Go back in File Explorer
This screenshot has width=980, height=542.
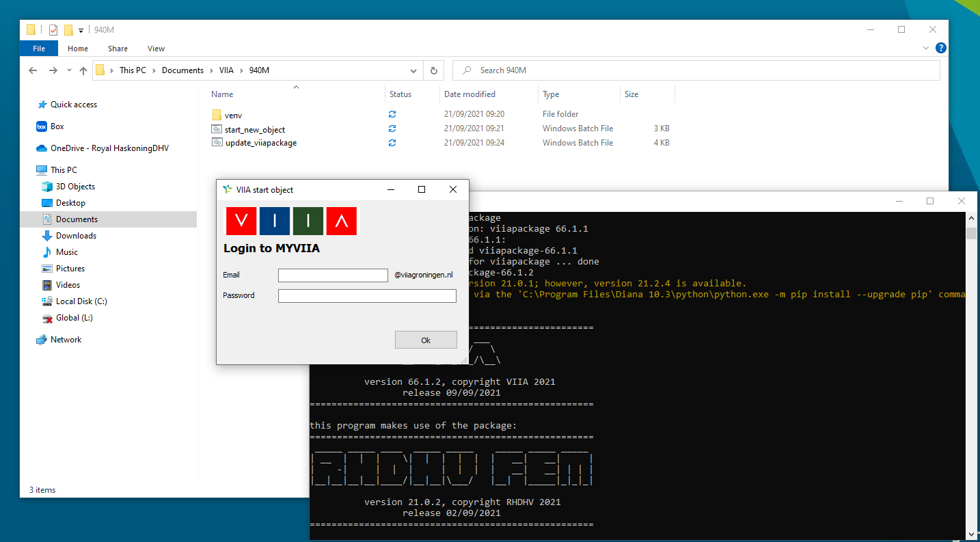coord(33,70)
